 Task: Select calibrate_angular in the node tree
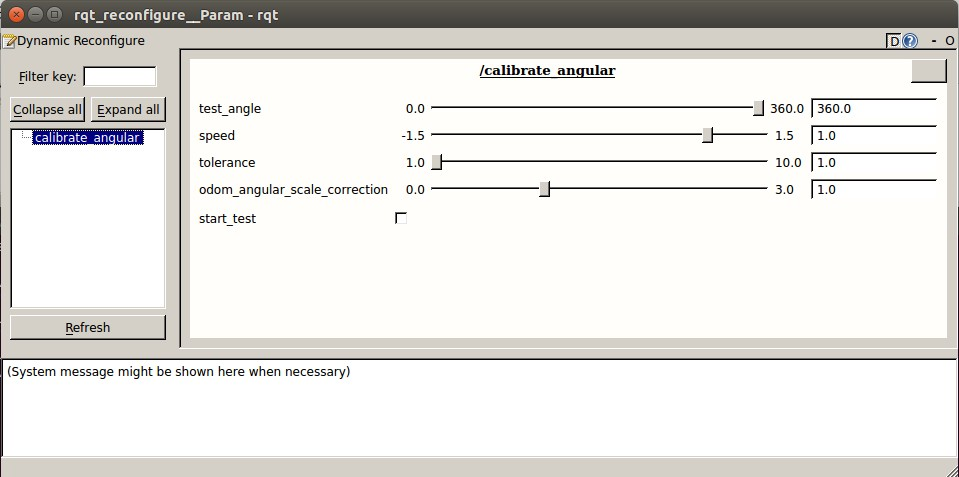[x=87, y=138]
